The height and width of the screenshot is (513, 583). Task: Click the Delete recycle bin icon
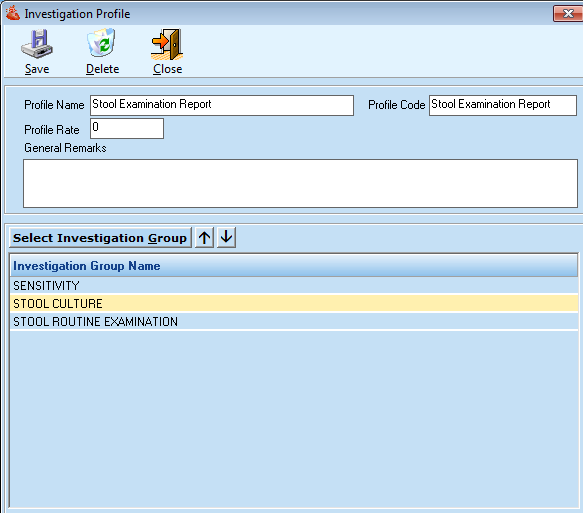101,43
